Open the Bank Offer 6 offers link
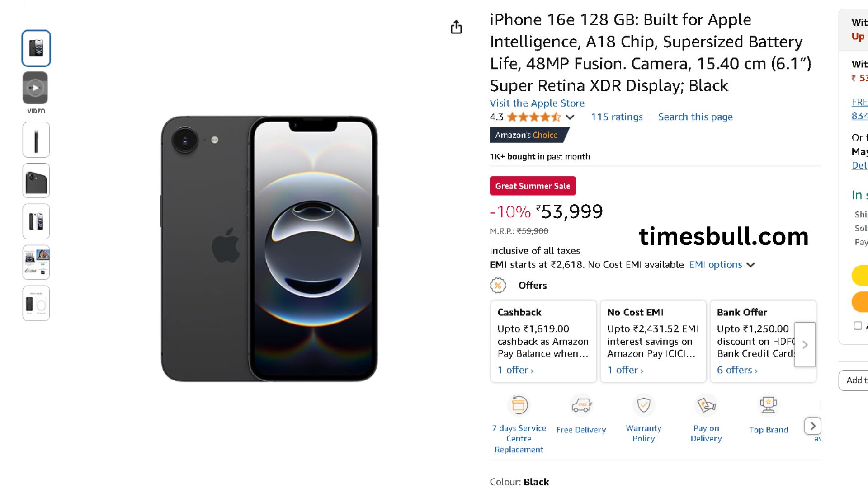The height and width of the screenshot is (488, 868). tap(737, 370)
